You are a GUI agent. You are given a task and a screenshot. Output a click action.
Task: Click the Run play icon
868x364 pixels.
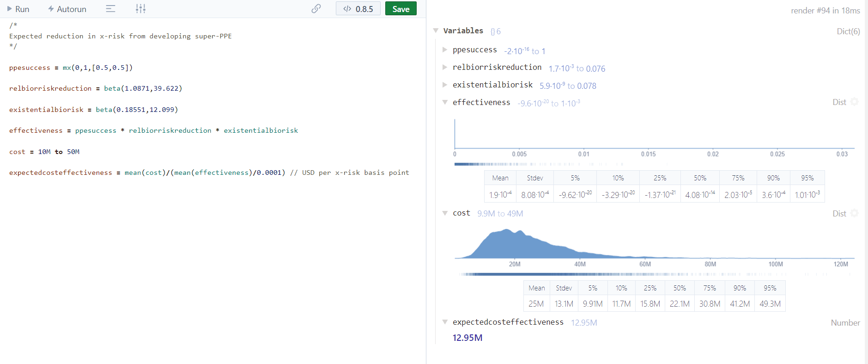(9, 9)
